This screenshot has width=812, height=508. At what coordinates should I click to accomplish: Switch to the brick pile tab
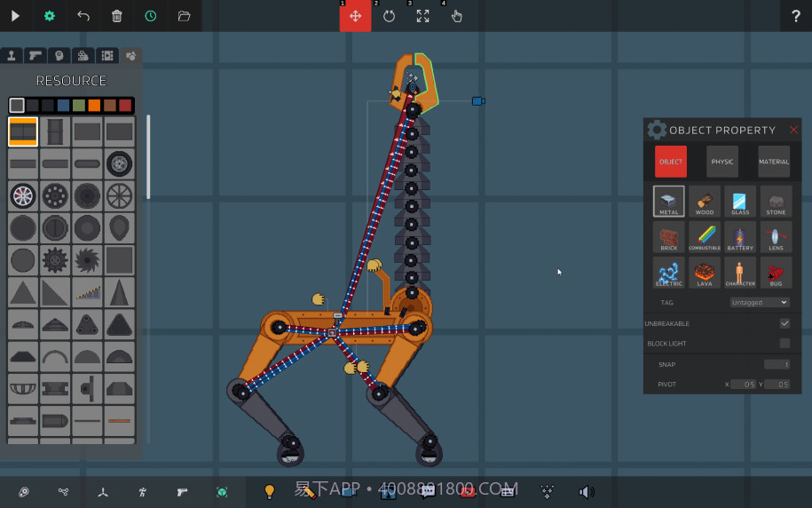[x=83, y=55]
